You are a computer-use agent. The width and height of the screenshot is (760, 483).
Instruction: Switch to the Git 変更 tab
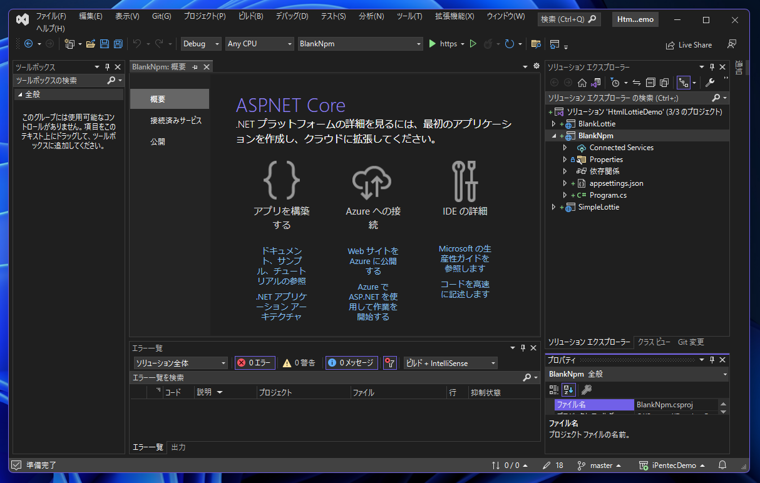pyautogui.click(x=691, y=343)
